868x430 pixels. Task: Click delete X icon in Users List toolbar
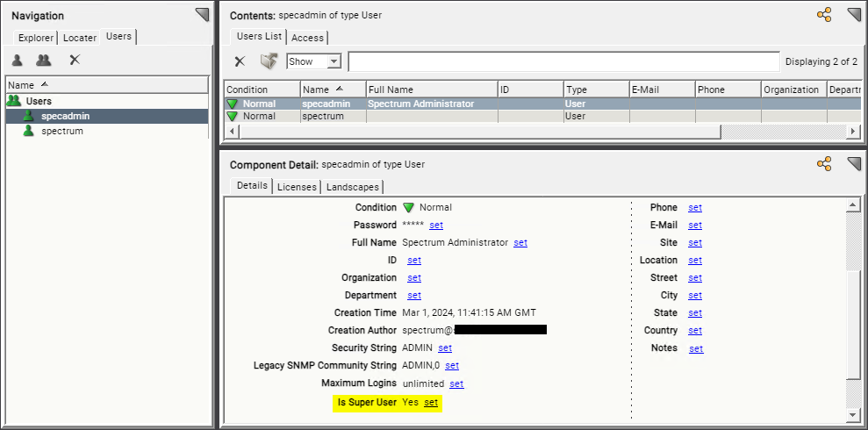coord(239,61)
